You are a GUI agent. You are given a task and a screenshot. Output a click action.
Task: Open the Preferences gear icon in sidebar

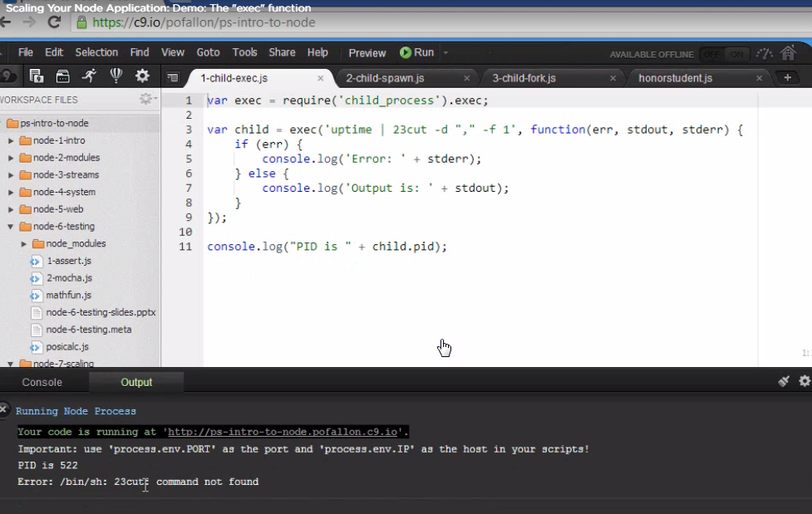(142, 76)
